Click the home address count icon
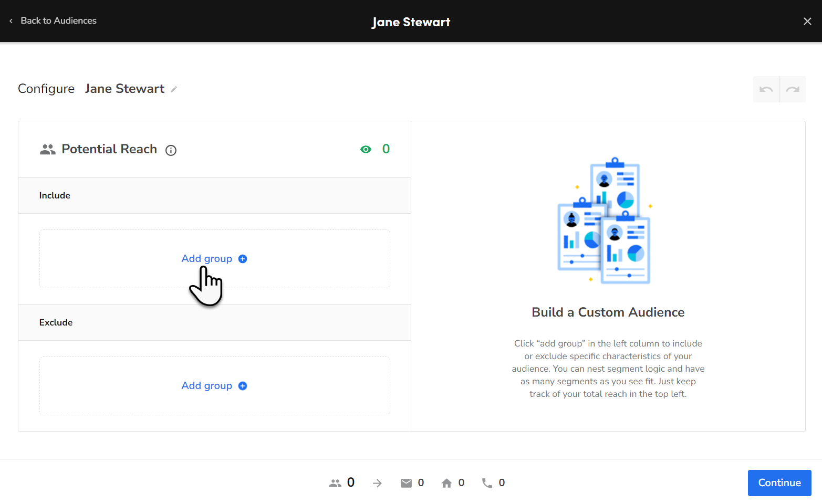 tap(447, 482)
